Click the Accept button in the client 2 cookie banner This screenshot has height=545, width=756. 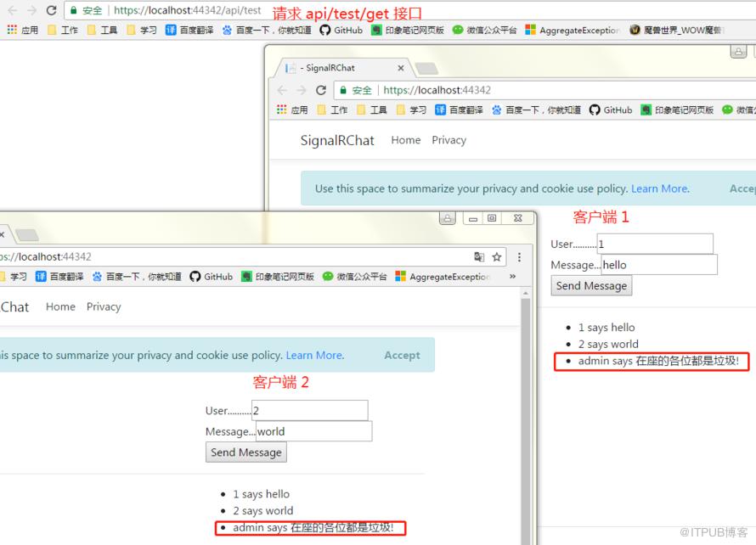(402, 355)
